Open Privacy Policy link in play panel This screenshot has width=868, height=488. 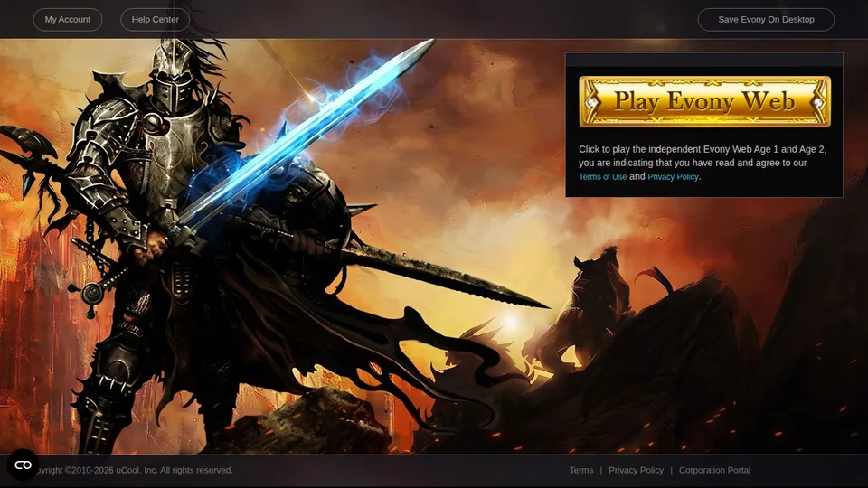673,176
